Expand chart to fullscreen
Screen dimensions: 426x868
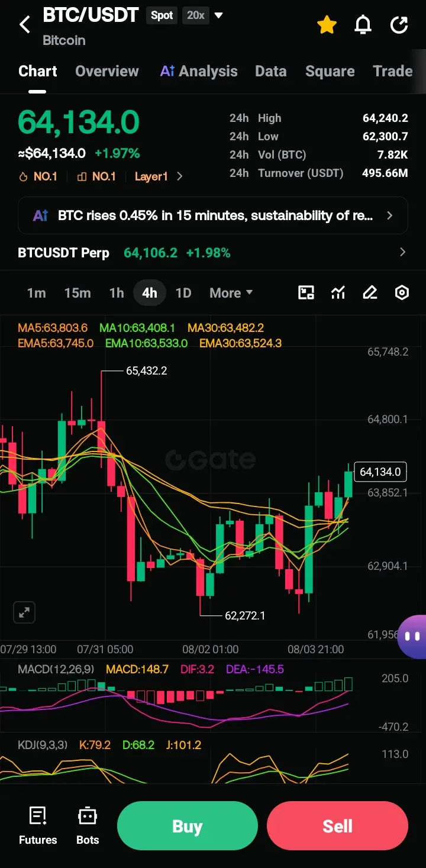[x=24, y=612]
